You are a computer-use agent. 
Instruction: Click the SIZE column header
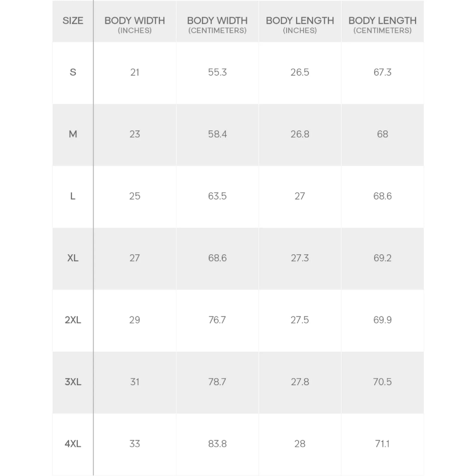click(x=73, y=21)
